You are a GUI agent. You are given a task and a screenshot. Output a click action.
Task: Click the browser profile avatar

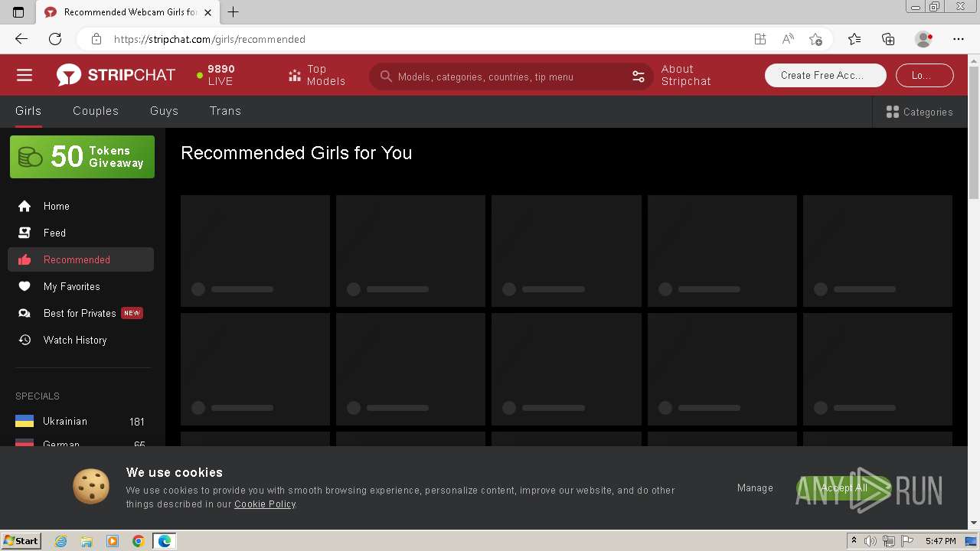click(x=923, y=39)
